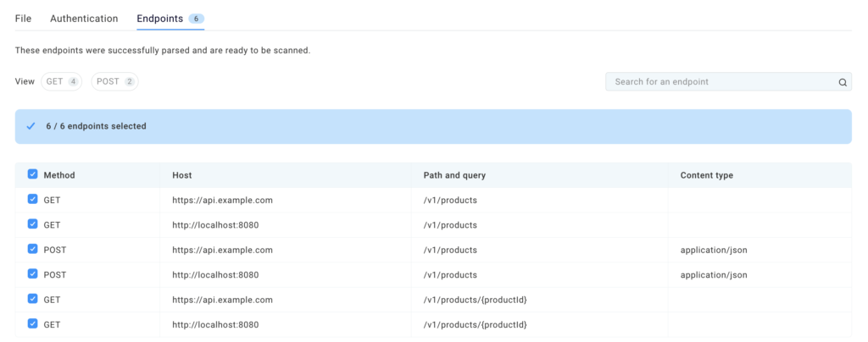This screenshot has width=868, height=342.
Task: Click the Method column header
Action: coord(59,175)
